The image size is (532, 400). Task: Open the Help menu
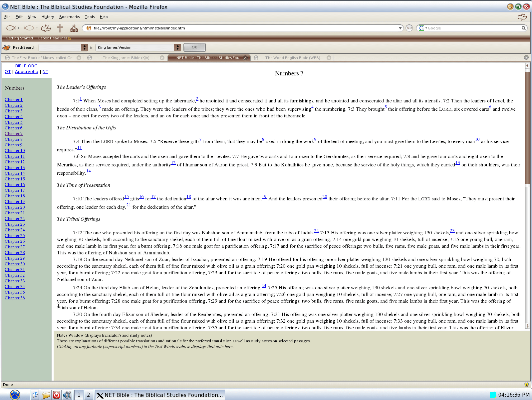click(x=104, y=17)
